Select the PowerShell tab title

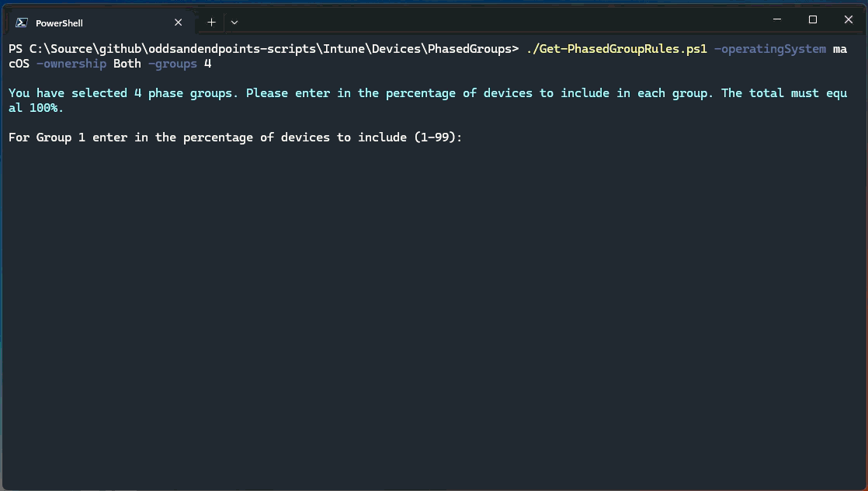(x=60, y=23)
